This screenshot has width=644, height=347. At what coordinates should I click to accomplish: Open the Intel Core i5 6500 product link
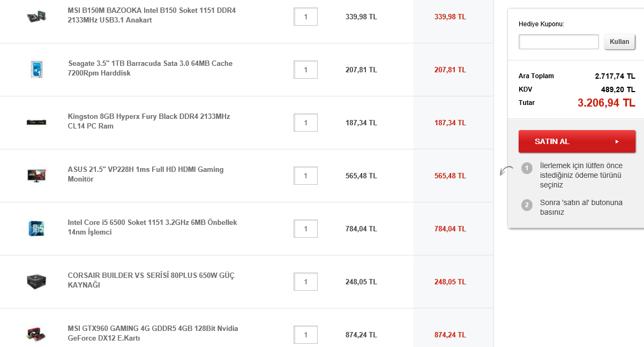[152, 227]
